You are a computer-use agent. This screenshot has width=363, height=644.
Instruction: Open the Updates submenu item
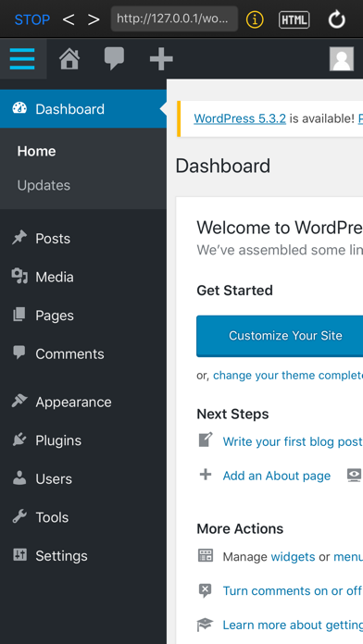click(44, 185)
